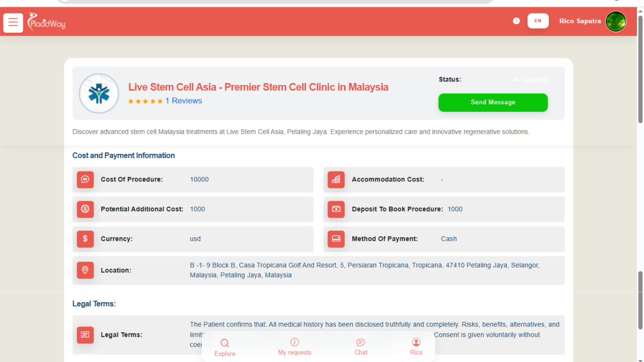Open the clinic name title link
This screenshot has height=362, width=644.
pyautogui.click(x=258, y=87)
